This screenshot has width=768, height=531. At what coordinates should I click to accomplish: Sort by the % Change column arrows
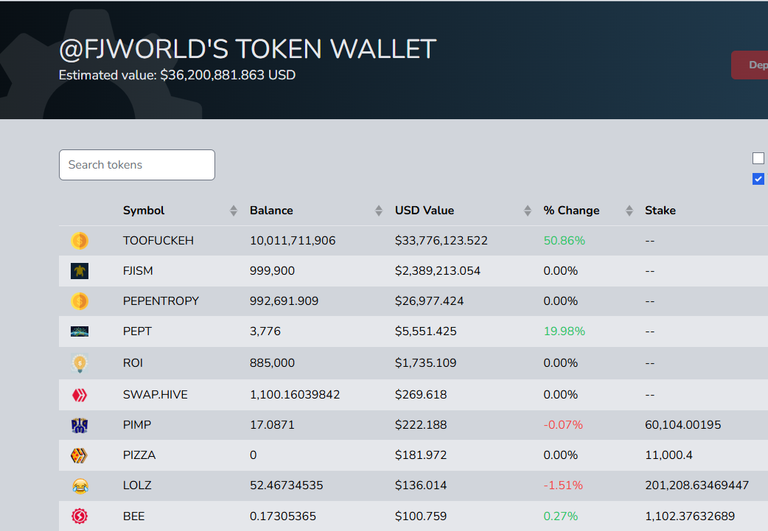[629, 211]
